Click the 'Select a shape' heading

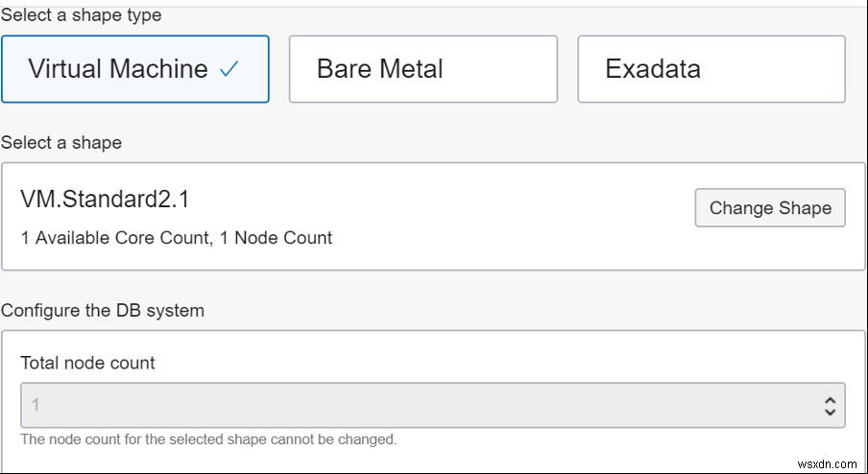point(61,143)
